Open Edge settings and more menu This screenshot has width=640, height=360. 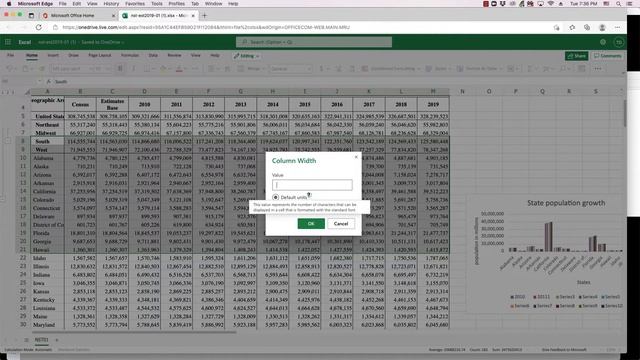click(618, 27)
